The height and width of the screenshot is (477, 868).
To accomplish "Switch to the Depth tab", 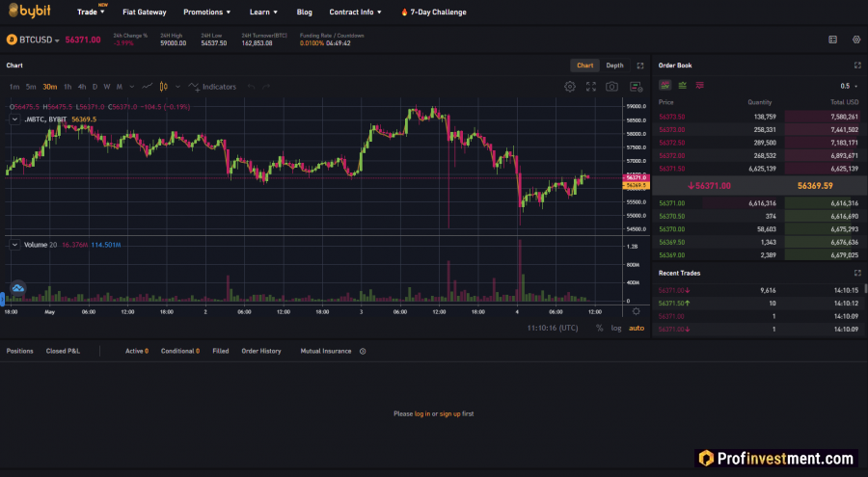I will (x=614, y=66).
